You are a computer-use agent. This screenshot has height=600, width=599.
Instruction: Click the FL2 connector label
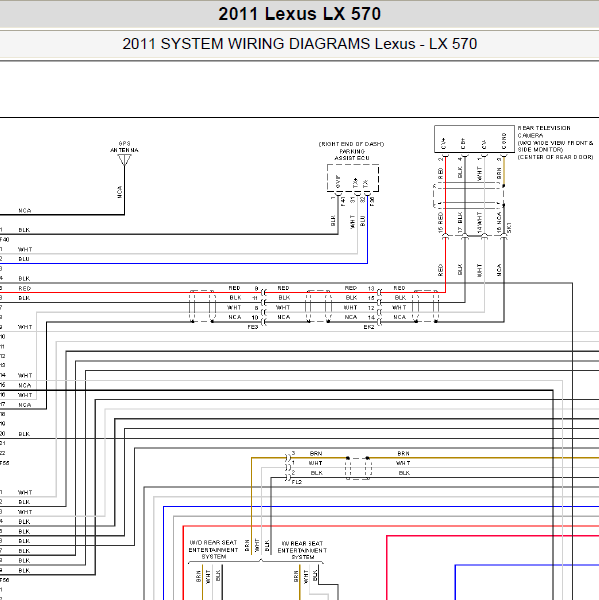(x=297, y=482)
